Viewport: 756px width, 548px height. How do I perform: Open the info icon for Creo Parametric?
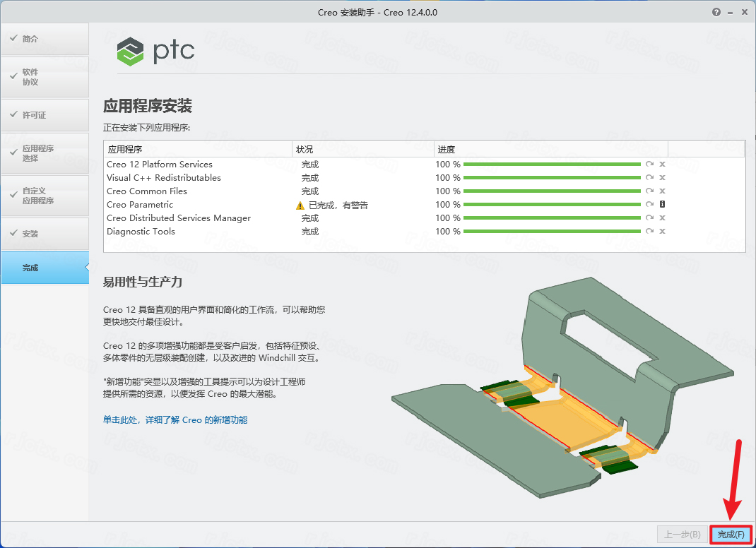pos(663,204)
